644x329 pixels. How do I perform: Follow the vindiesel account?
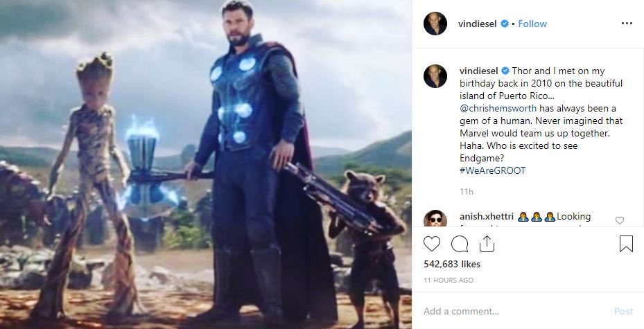532,24
